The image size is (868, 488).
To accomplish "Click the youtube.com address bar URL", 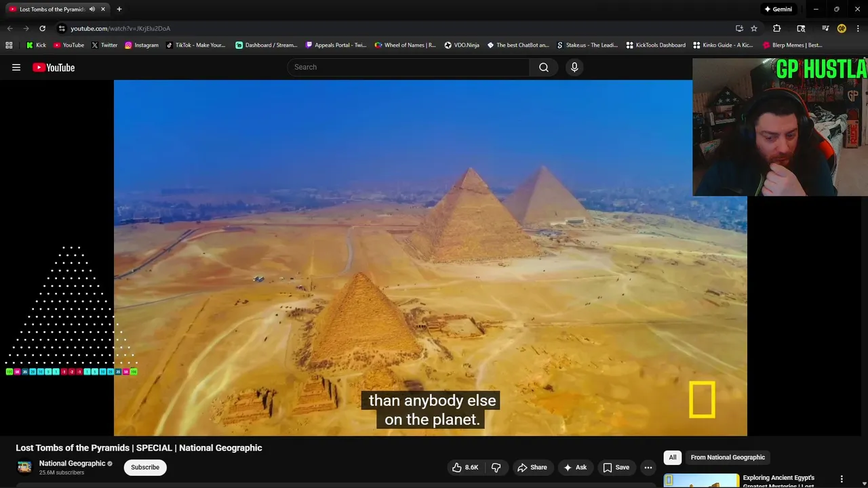I will (x=121, y=28).
